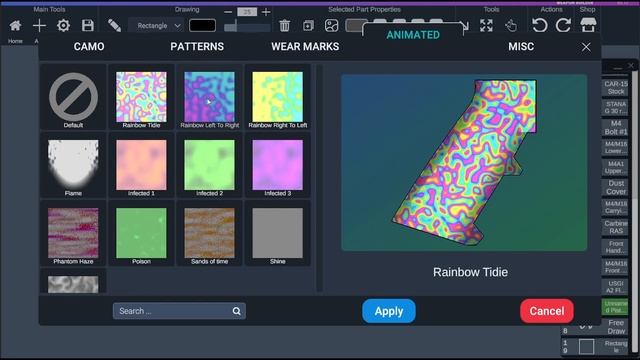Decrease brush size with minus button
The width and height of the screenshot is (640, 360).
[x=228, y=12]
